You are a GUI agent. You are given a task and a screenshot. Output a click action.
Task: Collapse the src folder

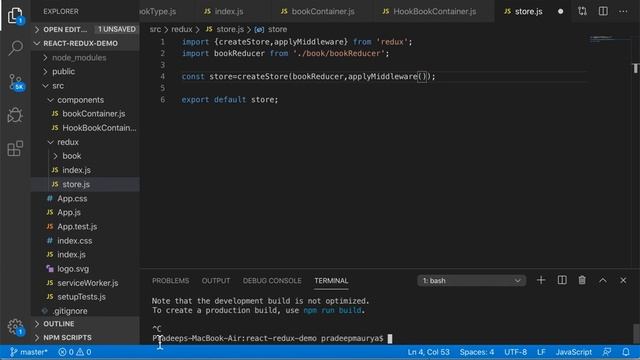(85, 86)
